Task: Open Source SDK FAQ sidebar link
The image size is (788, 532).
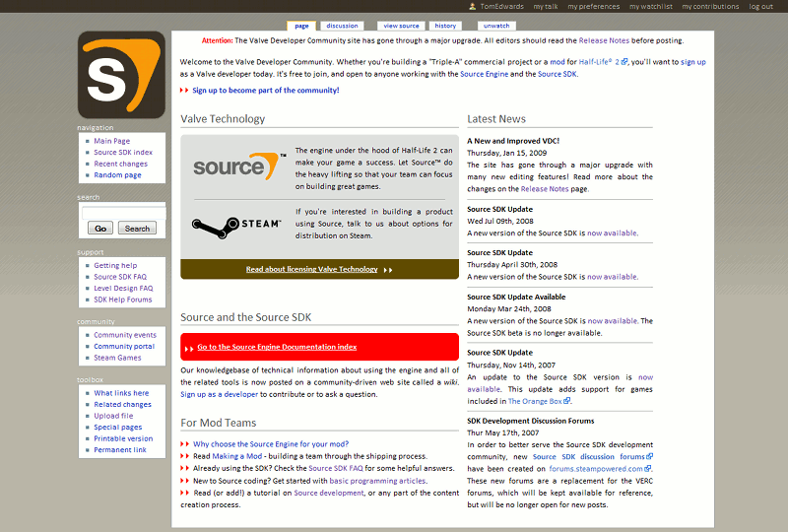Action: [120, 277]
